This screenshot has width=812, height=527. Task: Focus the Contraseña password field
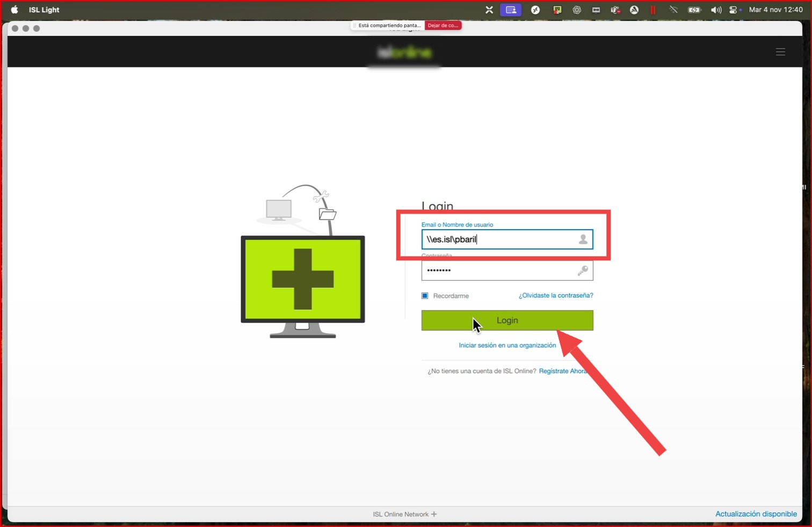point(499,271)
